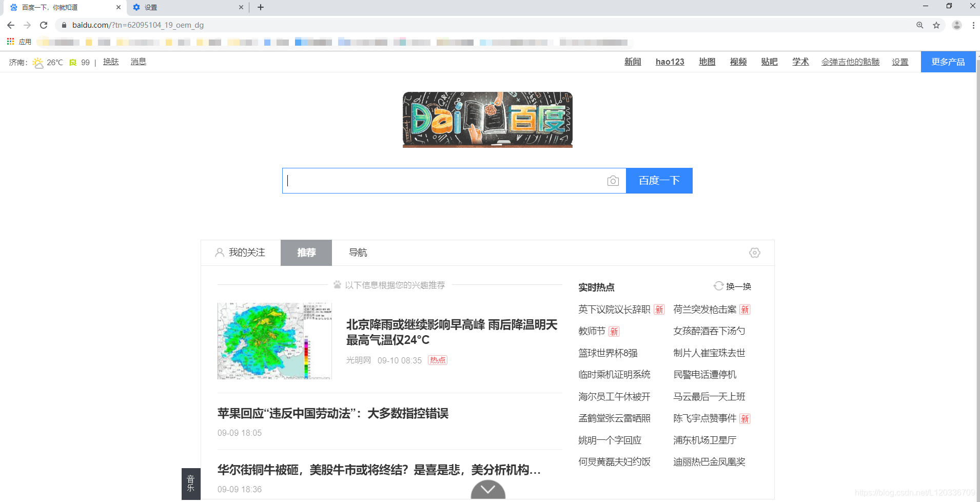Open the 贴吧 link
This screenshot has height=502, width=980.
click(770, 62)
